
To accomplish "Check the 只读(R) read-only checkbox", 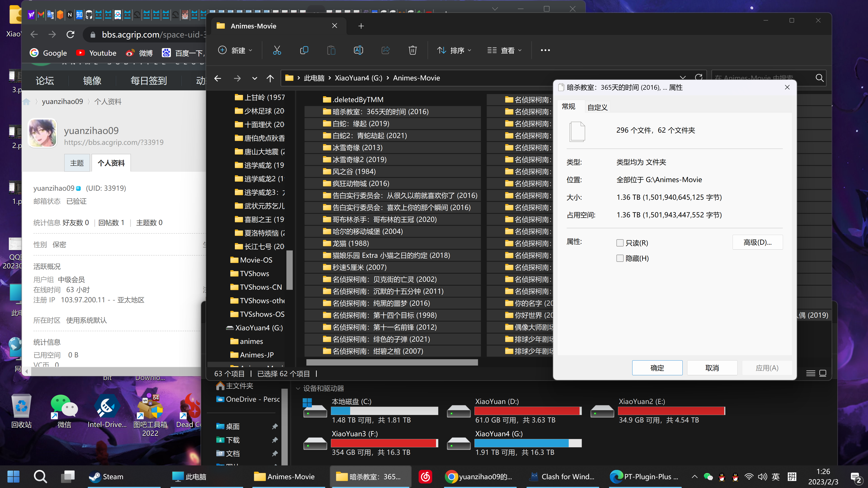I will [x=620, y=243].
